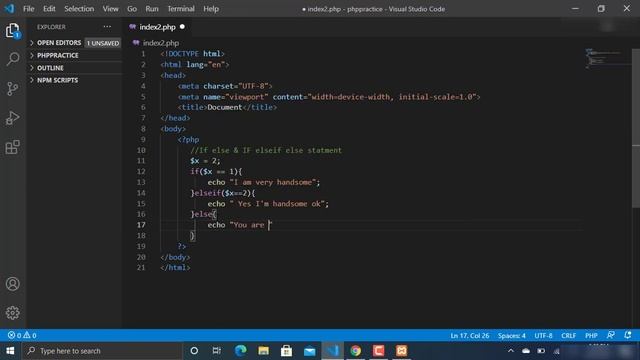Viewport: 640px width, 360px height.
Task: Click the VS Code logo icon
Action: [x=9, y=9]
